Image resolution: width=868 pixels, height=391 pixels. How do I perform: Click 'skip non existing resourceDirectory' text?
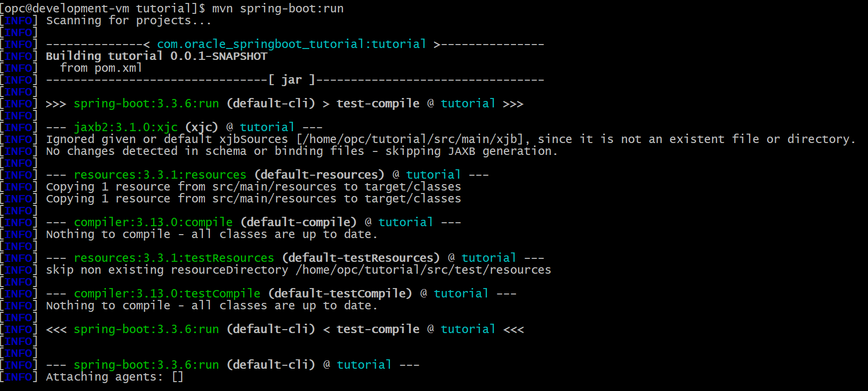(x=167, y=270)
